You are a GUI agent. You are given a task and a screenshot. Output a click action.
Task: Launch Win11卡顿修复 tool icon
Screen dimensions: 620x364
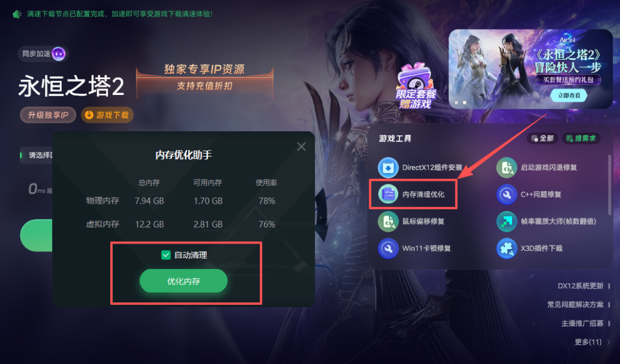coord(388,249)
